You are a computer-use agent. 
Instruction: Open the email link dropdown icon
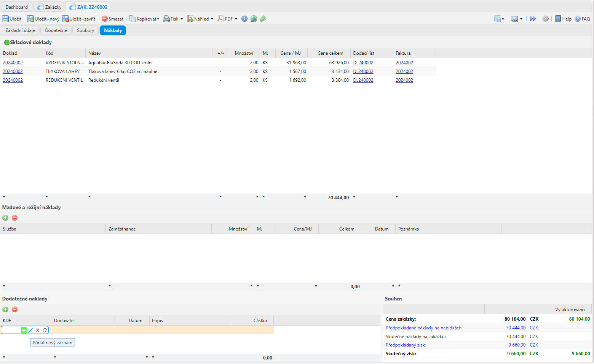516,19
